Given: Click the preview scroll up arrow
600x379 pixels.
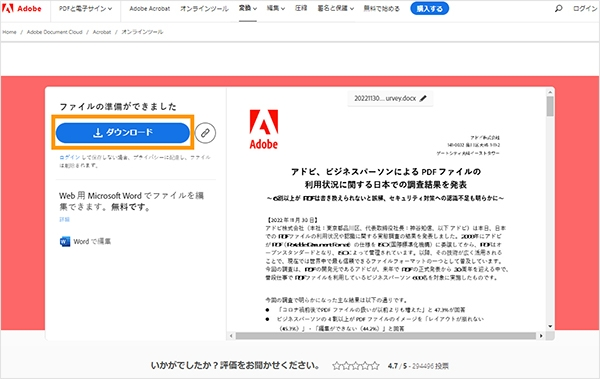Looking at the screenshot, I should 550,92.
